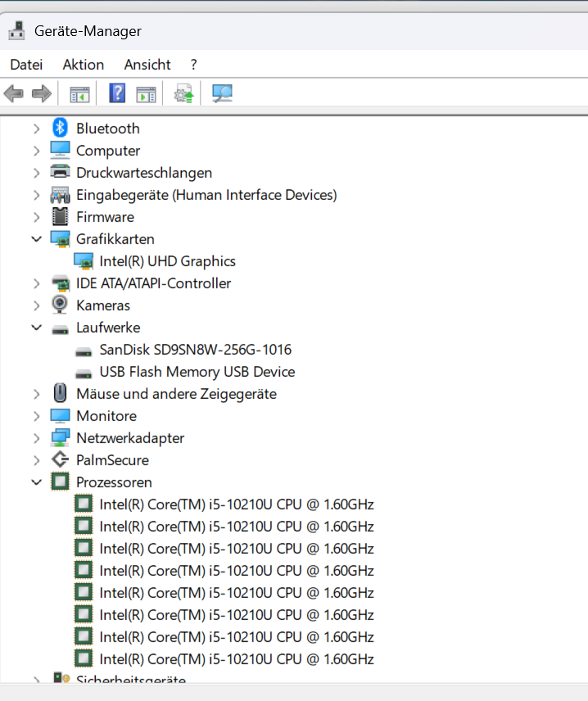Select the Netzwerkadapter label
Image resolution: width=588 pixels, height=701 pixels.
(130, 438)
